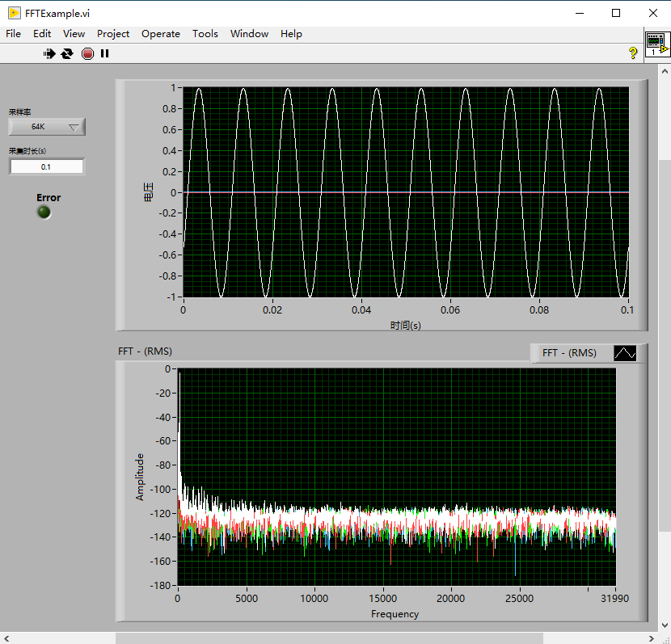Click the 31990 frequency axis end value
The image size is (671, 644).
click(614, 599)
